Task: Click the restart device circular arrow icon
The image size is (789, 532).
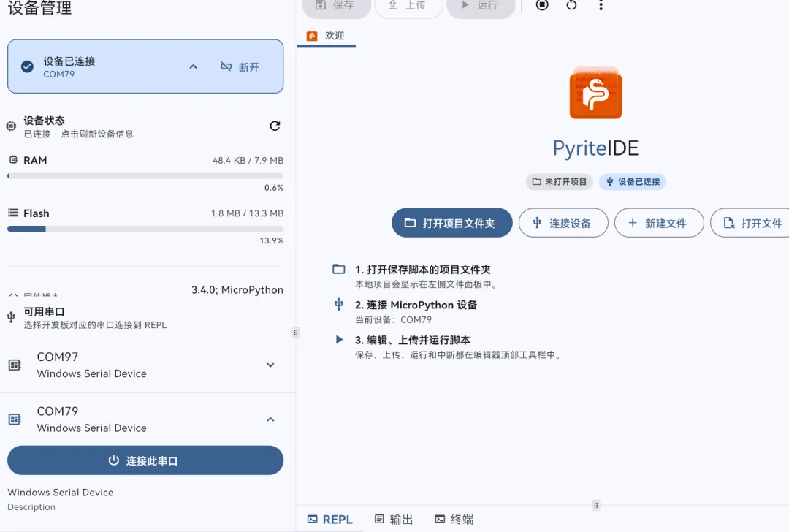Action: [x=571, y=5]
